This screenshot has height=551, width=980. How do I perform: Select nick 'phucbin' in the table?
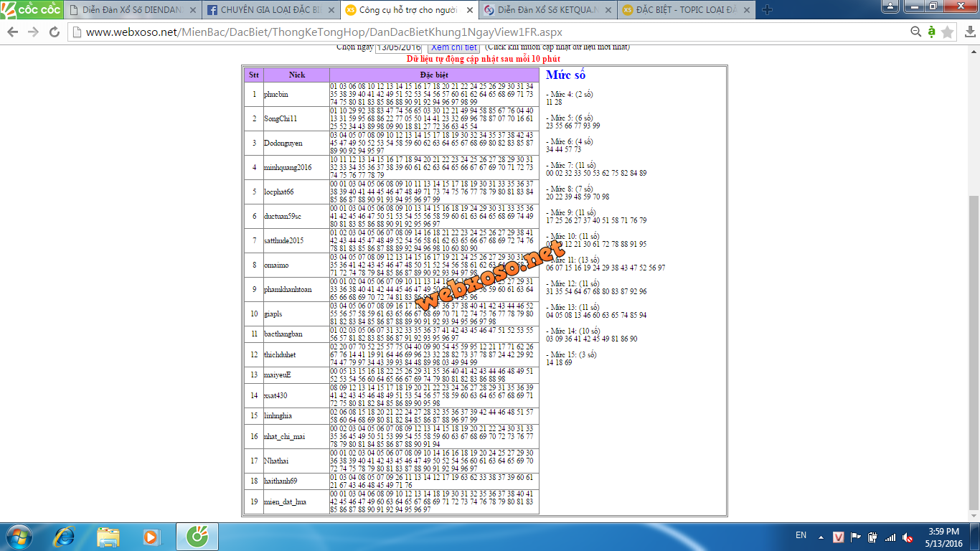pyautogui.click(x=275, y=94)
